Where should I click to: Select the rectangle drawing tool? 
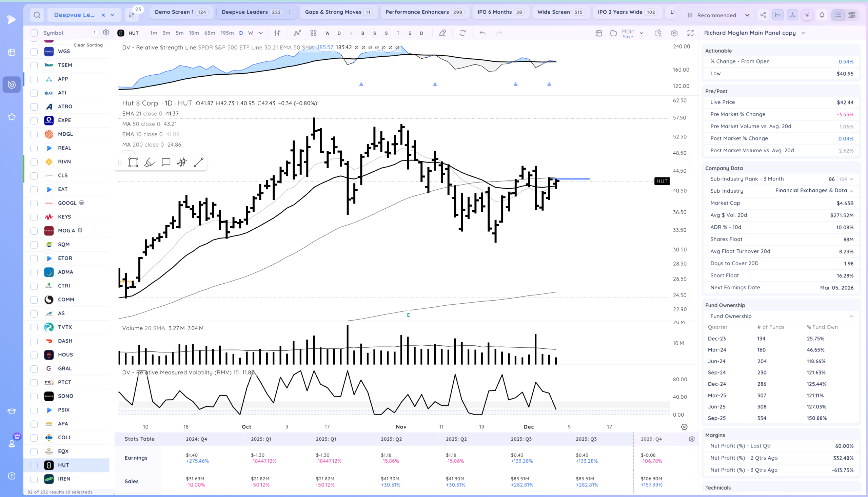tap(133, 163)
